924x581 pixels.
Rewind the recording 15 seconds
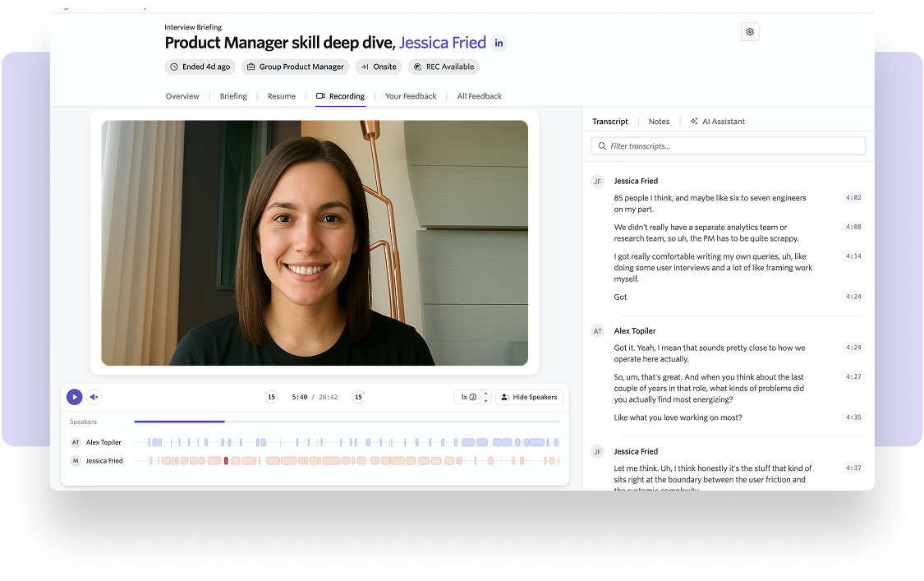(x=271, y=397)
